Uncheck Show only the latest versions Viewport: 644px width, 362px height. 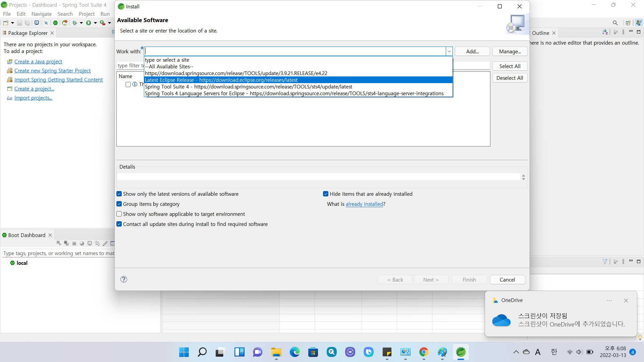coord(119,194)
